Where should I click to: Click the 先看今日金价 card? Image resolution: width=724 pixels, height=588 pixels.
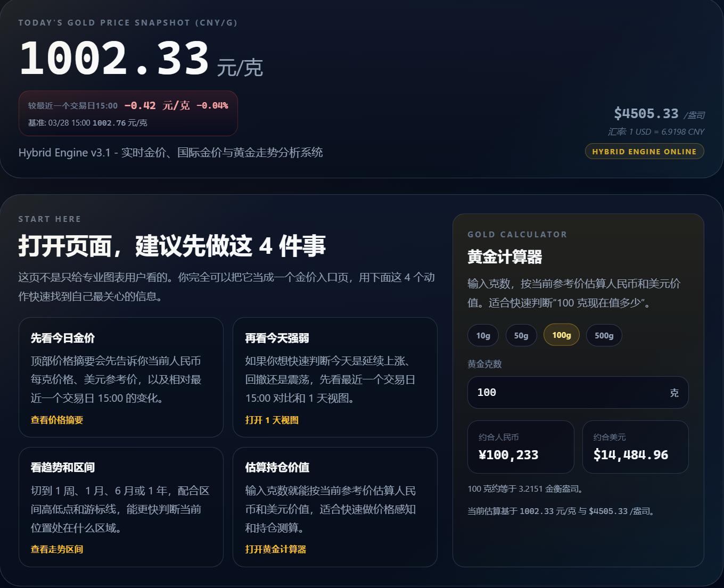(121, 378)
